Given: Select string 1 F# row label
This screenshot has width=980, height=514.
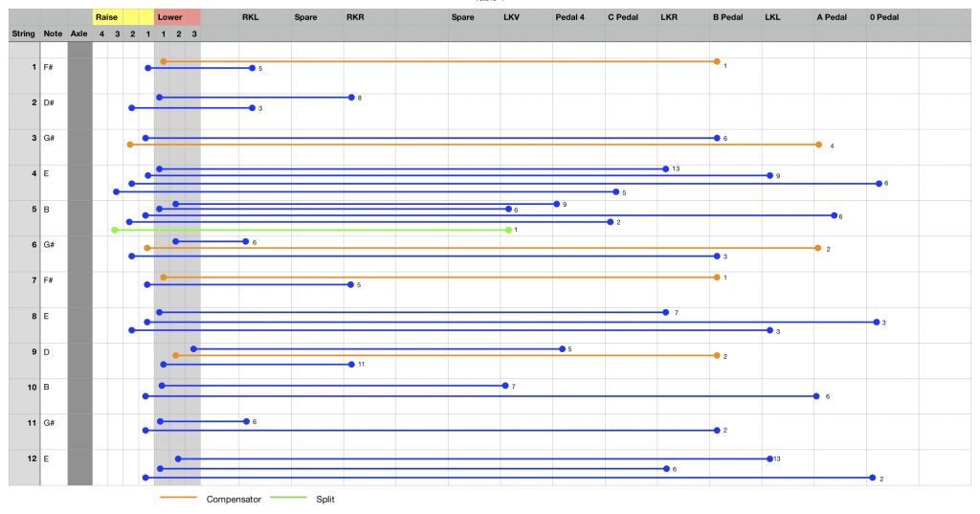Looking at the screenshot, I should click(37, 67).
